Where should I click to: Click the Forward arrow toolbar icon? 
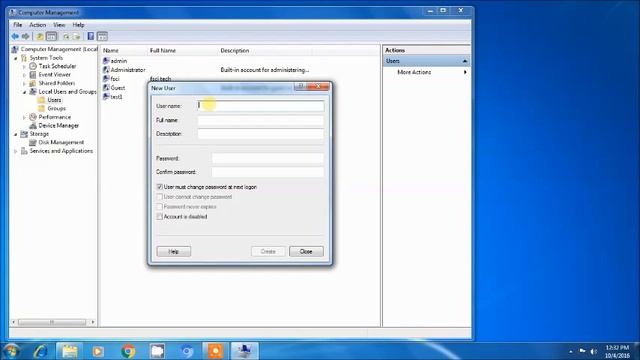click(25, 36)
